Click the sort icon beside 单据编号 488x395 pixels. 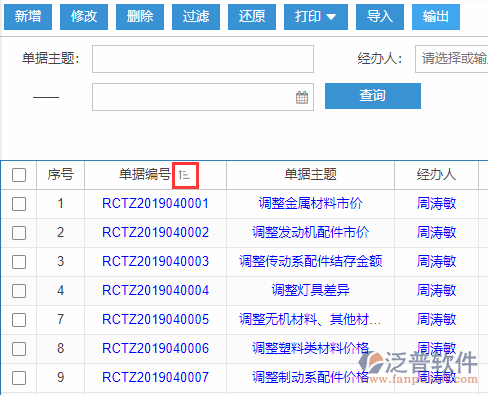[184, 175]
